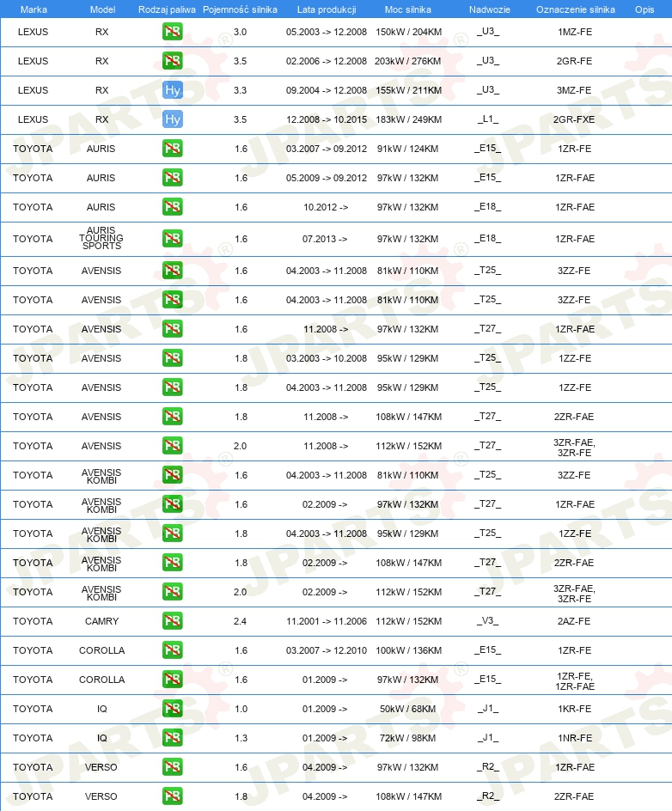
Task: Click the engine capacity '3.0'
Action: (240, 32)
